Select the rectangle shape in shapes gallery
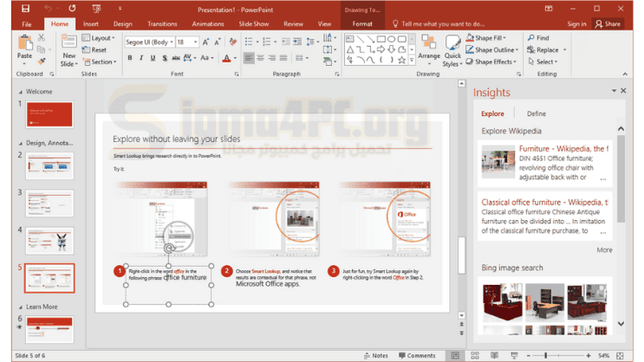This screenshot has height=362, width=644. coord(381,39)
